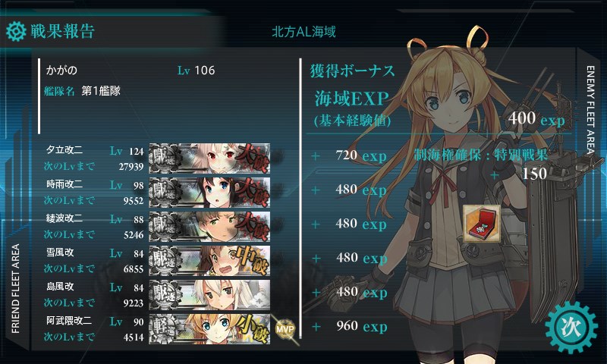
Task: Click the 海域EXP 400 exp value
Action: point(536,118)
